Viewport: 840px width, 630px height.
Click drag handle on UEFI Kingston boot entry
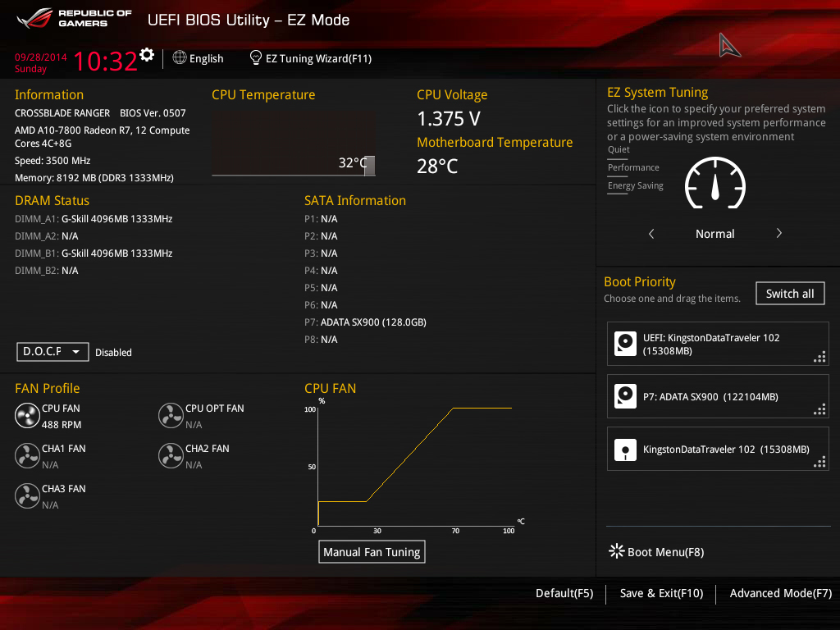tap(819, 358)
